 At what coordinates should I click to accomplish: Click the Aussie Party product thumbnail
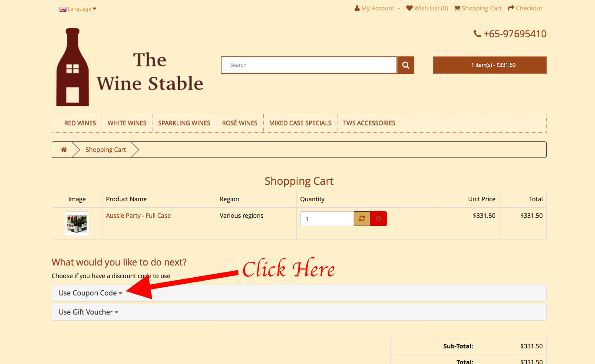(x=77, y=223)
